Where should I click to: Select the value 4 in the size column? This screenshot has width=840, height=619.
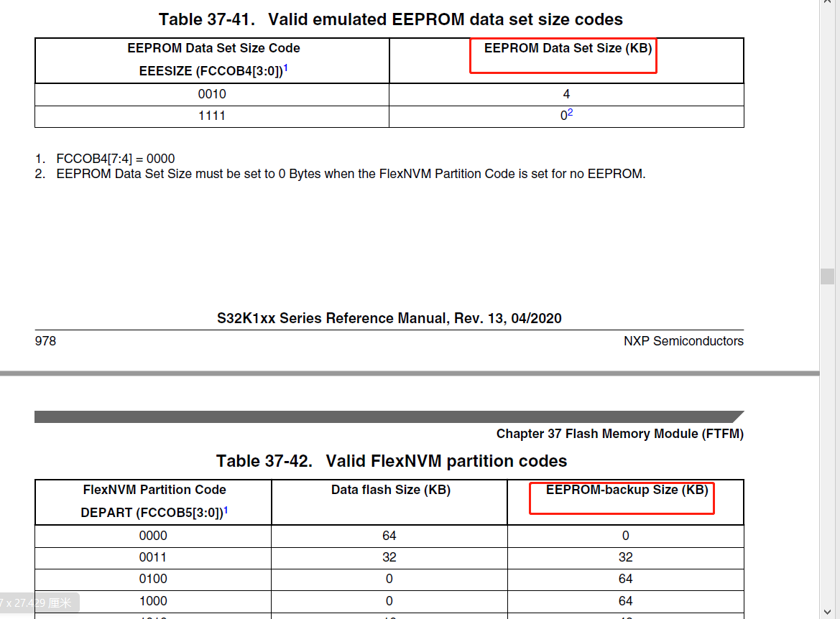pos(566,93)
